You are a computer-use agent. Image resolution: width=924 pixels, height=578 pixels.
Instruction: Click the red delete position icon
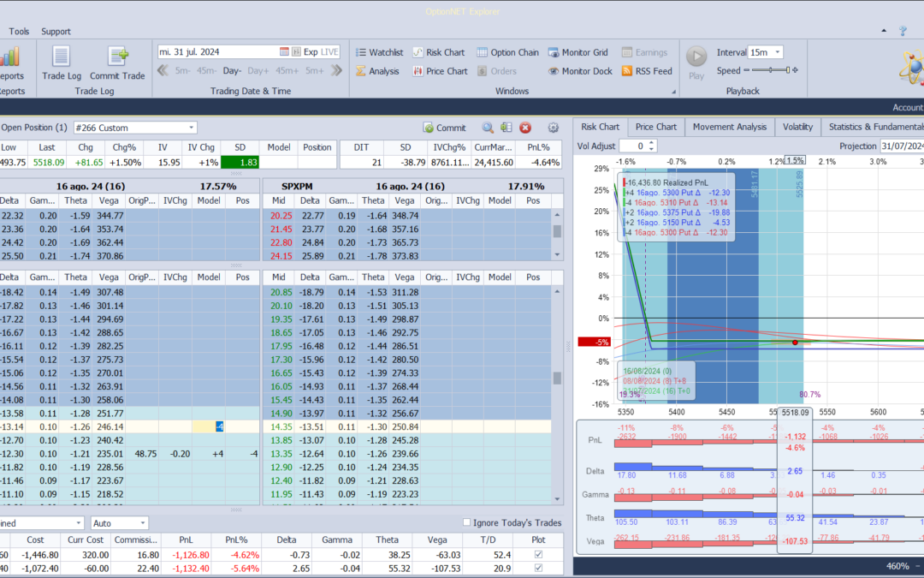click(525, 128)
